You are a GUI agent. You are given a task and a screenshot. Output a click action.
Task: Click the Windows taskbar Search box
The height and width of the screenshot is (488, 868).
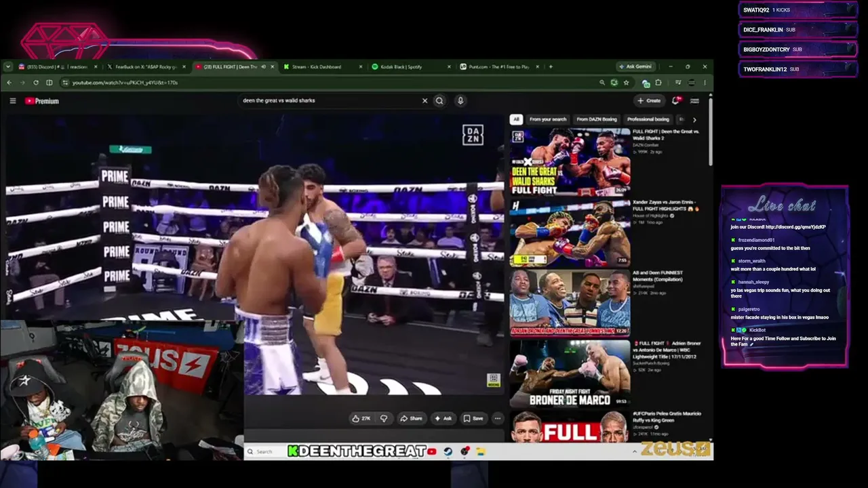[265, 451]
